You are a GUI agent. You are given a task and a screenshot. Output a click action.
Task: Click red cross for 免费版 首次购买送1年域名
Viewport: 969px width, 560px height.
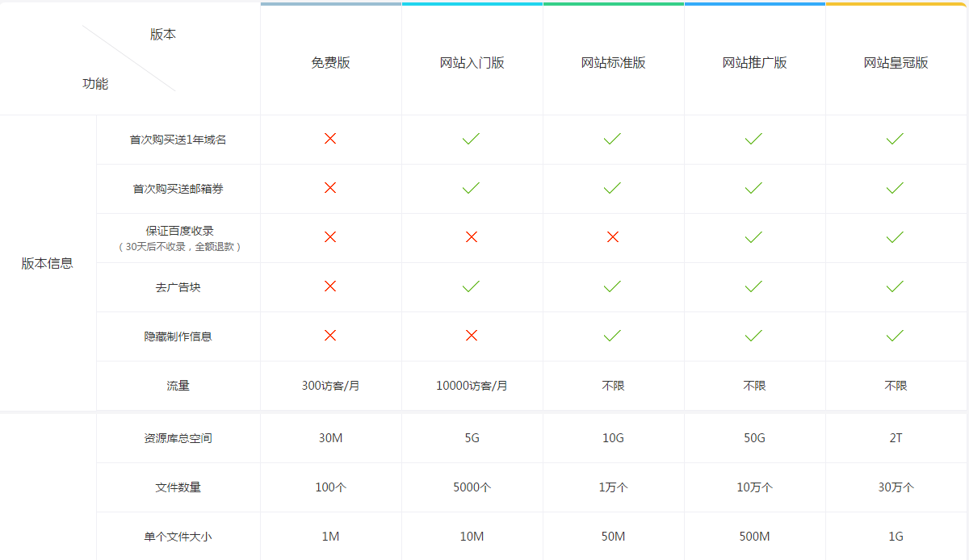330,139
